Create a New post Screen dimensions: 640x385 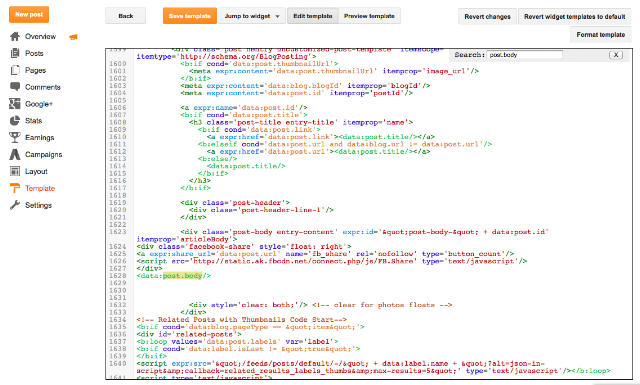pyautogui.click(x=29, y=14)
